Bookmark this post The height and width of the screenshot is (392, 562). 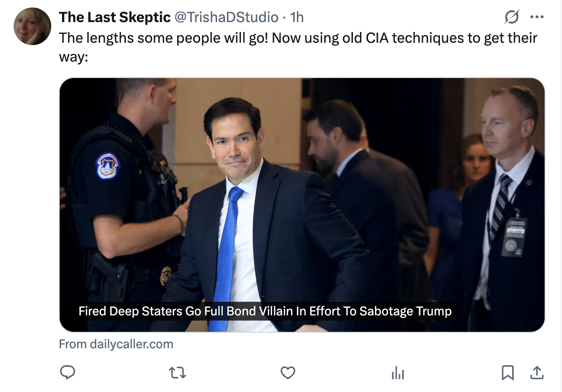[507, 373]
